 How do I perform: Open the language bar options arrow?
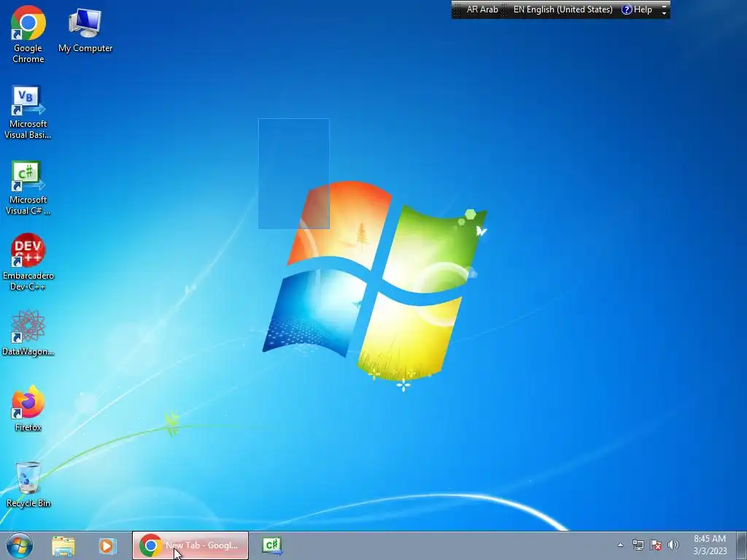pos(664,13)
